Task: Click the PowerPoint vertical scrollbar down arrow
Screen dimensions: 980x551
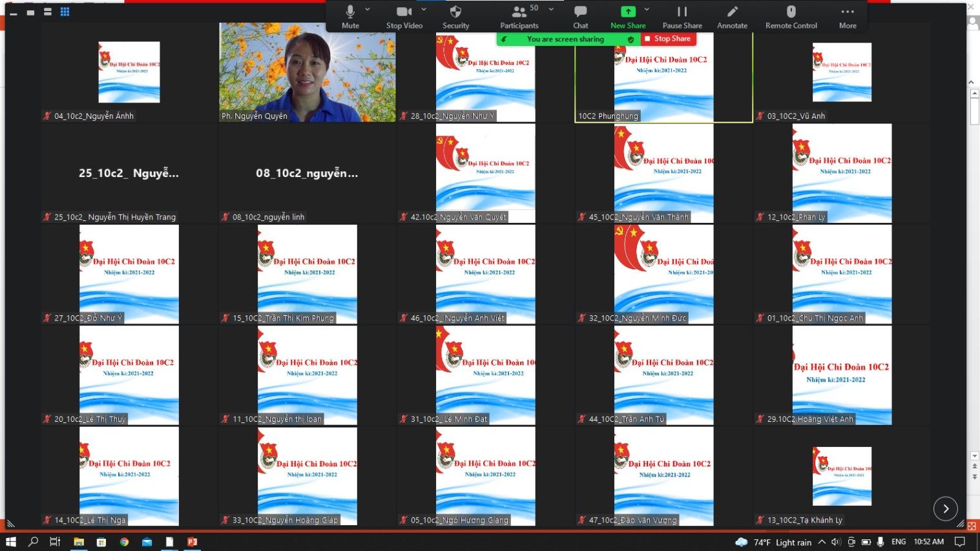Action: click(975, 456)
